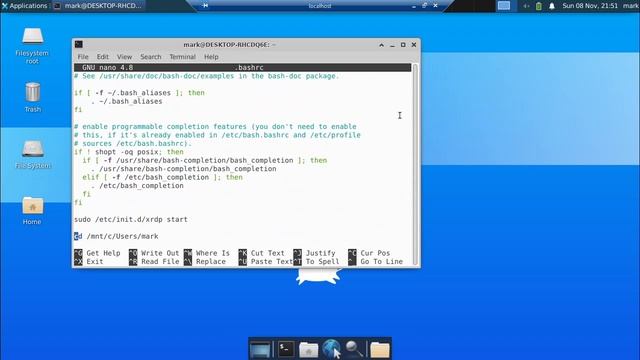Close the localhost remote connection bar
640x360 pixels.
pos(436,5)
